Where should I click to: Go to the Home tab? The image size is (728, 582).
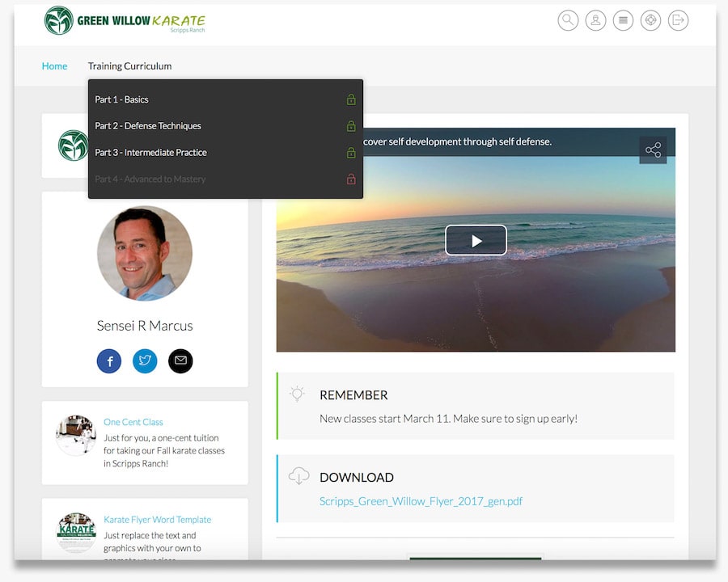coord(54,66)
